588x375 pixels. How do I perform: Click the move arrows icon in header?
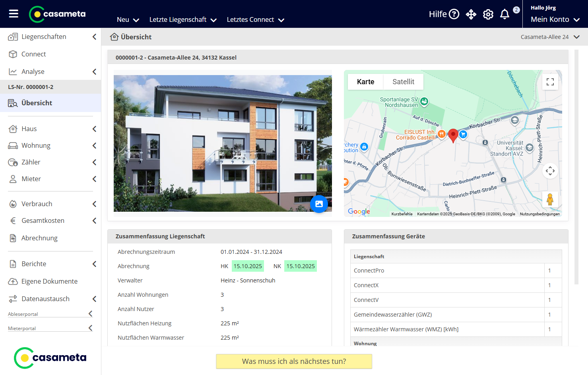tap(471, 15)
